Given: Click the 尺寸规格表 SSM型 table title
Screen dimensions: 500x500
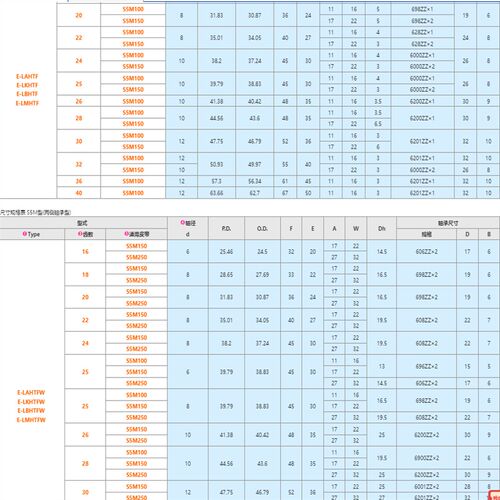Looking at the screenshot, I should (35, 212).
